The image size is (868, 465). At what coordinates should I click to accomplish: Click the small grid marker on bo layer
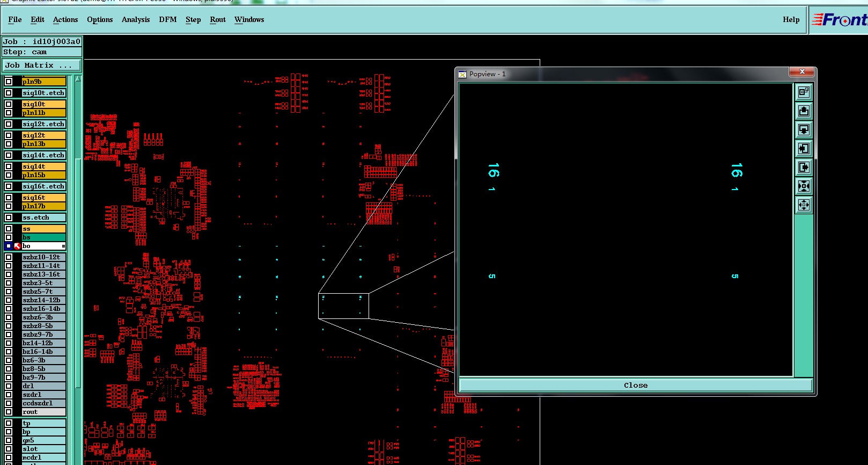click(63, 246)
